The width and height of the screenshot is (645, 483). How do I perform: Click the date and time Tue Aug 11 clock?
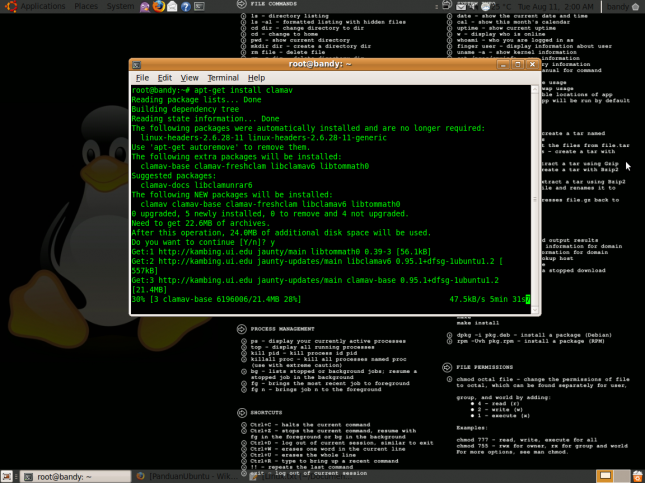556,7
